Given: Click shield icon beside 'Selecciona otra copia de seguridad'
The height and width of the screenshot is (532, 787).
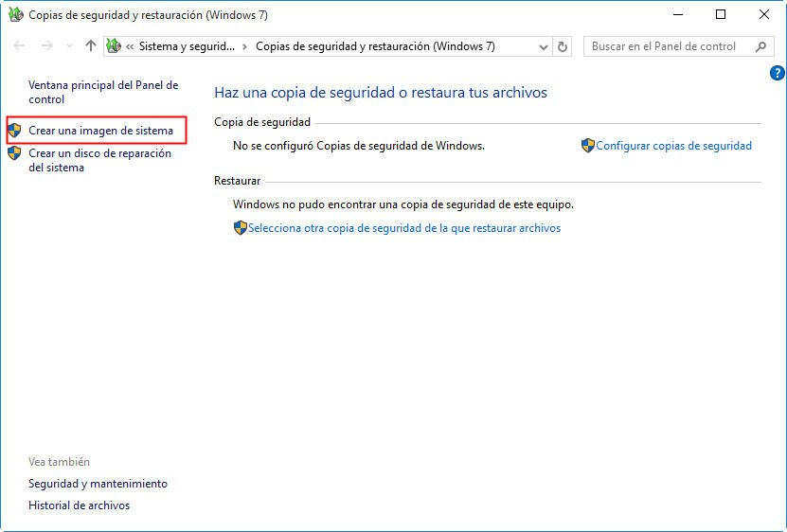Looking at the screenshot, I should (x=241, y=228).
